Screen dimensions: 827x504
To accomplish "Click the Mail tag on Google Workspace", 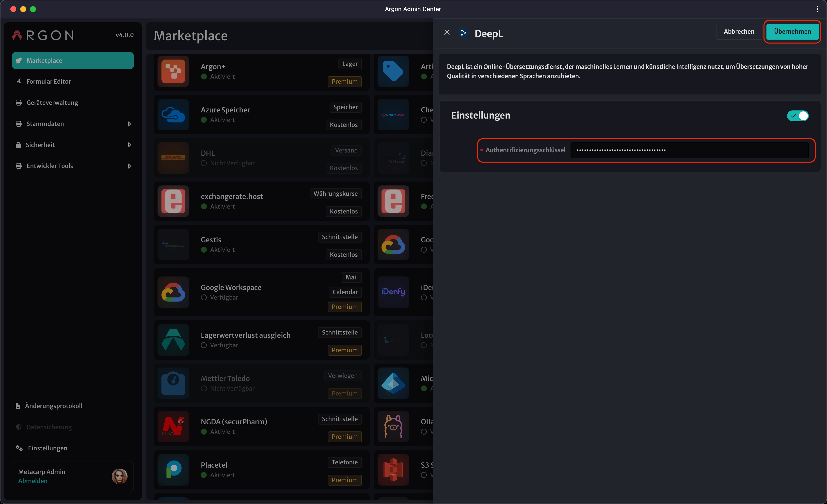I will click(x=351, y=277).
